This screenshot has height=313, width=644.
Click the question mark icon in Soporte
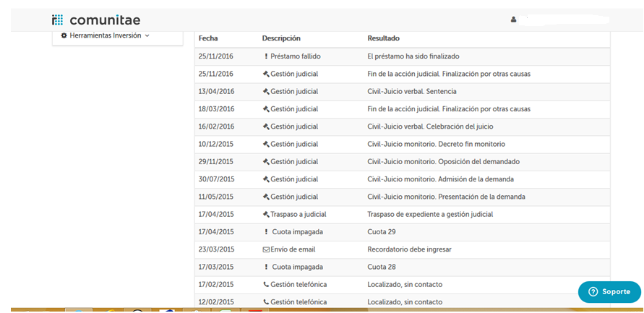point(593,292)
